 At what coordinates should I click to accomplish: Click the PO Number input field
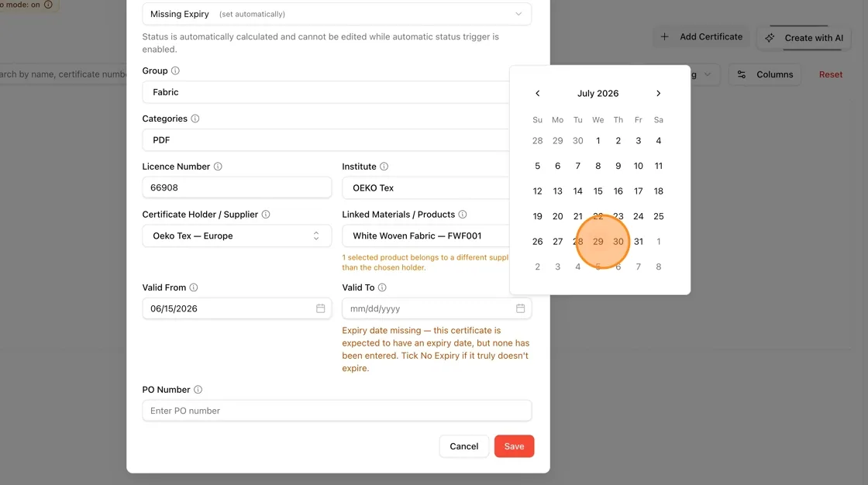point(336,411)
